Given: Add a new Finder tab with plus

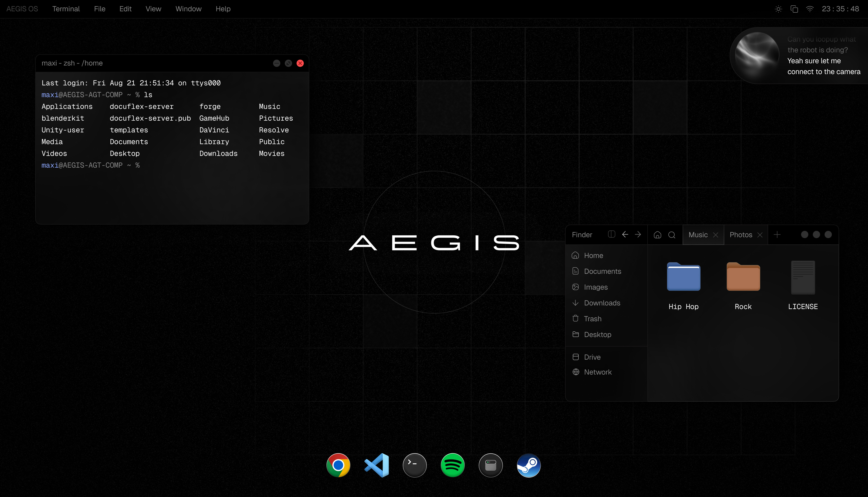Looking at the screenshot, I should click(777, 234).
